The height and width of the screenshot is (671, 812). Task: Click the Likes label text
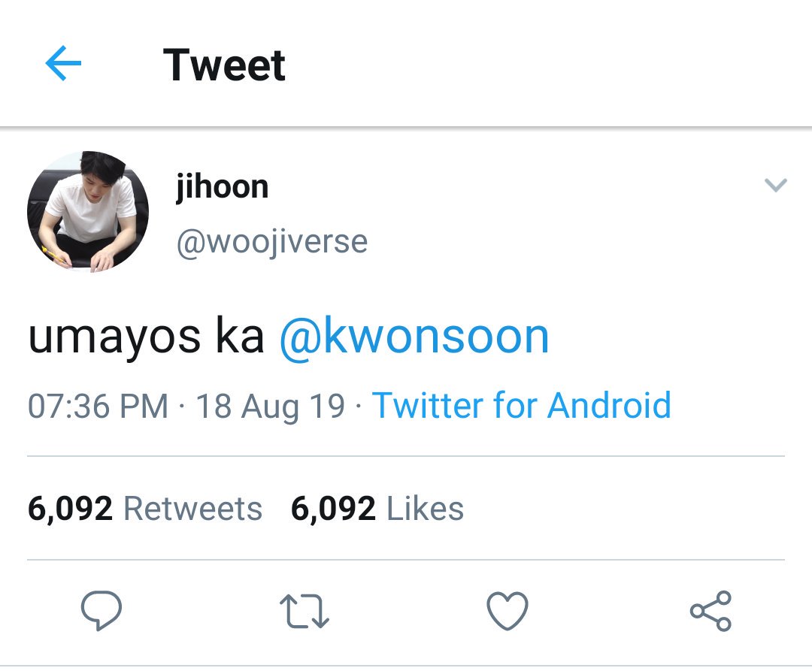click(x=425, y=509)
